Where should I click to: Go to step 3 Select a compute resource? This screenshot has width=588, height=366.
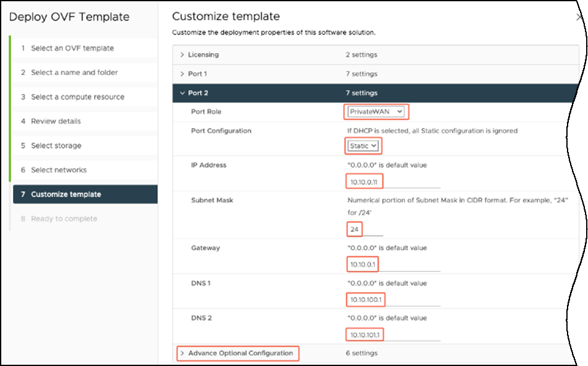click(x=77, y=97)
